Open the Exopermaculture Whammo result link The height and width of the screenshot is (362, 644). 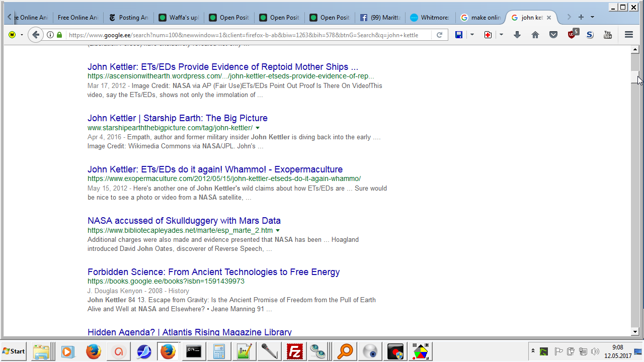coord(215,169)
